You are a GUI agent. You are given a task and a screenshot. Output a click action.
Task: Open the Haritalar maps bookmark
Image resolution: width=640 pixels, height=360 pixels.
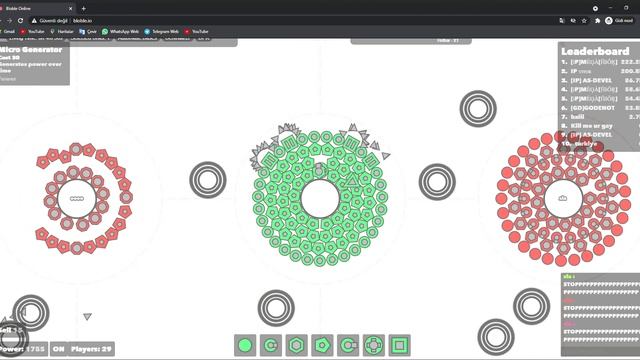click(x=62, y=31)
